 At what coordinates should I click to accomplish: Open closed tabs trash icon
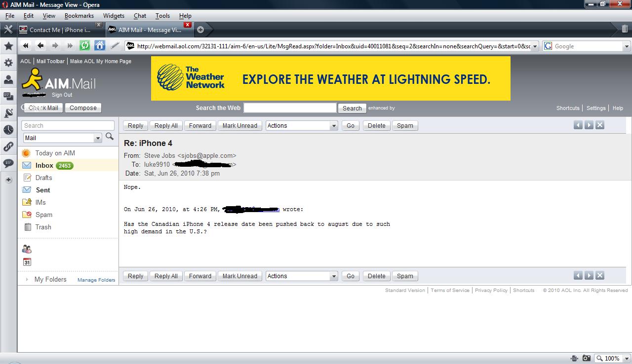(625, 29)
